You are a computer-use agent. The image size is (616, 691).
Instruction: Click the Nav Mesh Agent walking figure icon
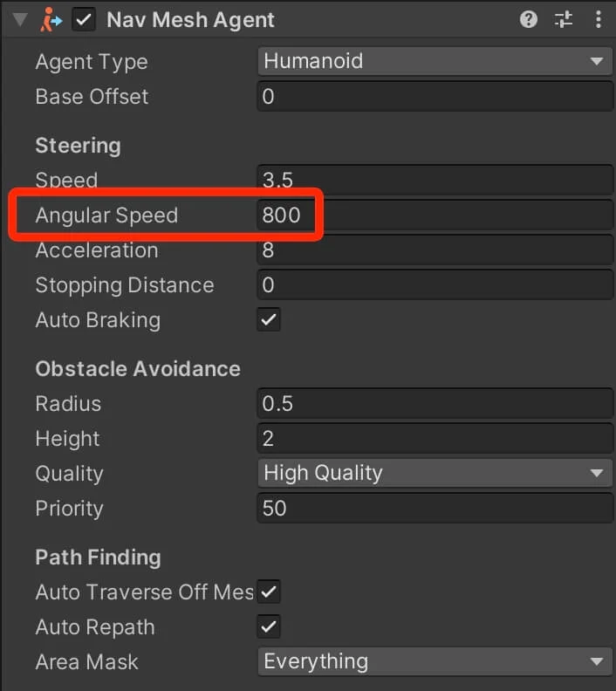coord(51,20)
